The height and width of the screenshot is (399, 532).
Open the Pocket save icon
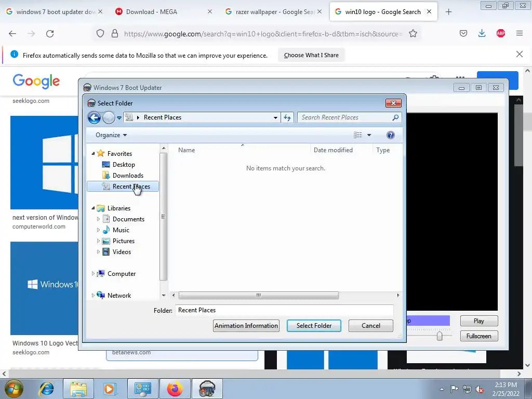click(x=463, y=33)
